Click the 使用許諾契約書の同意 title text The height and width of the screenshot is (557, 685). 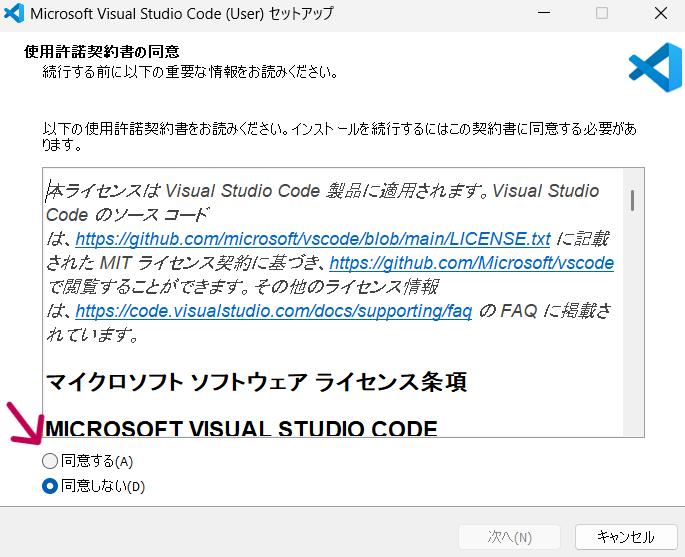102,52
